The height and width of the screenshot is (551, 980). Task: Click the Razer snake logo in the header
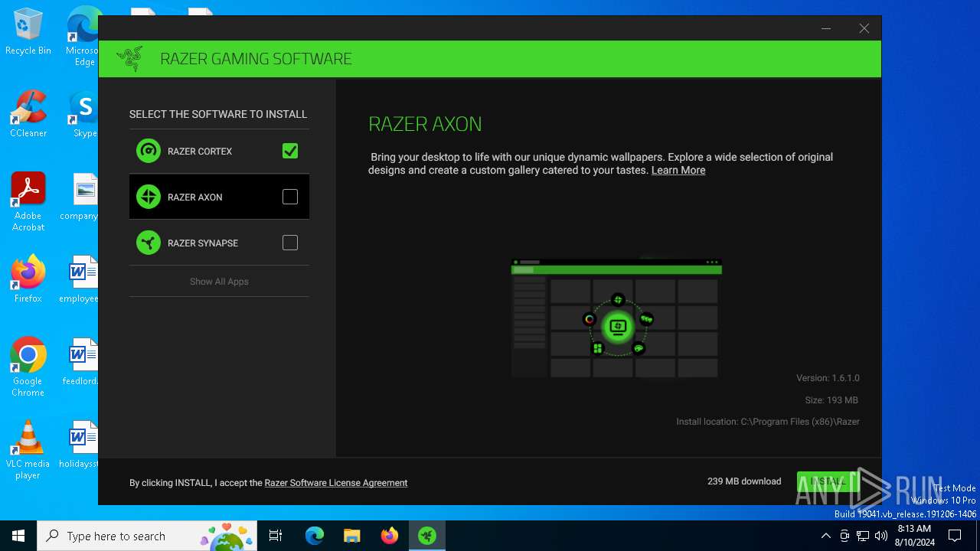129,59
